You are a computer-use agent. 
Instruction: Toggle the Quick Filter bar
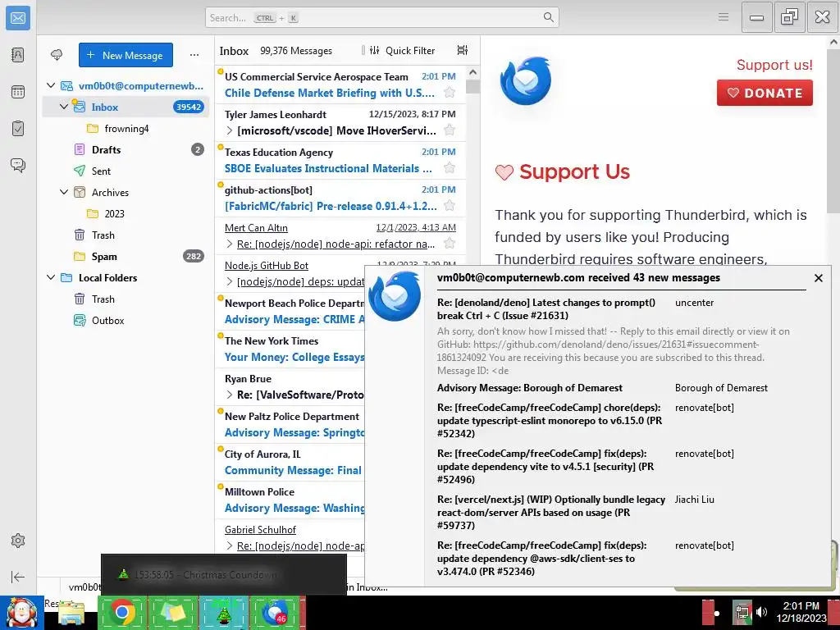[404, 50]
